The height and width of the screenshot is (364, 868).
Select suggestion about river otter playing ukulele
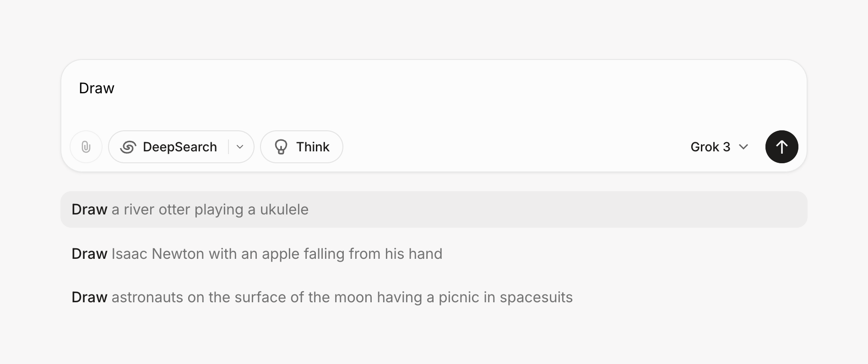point(190,209)
